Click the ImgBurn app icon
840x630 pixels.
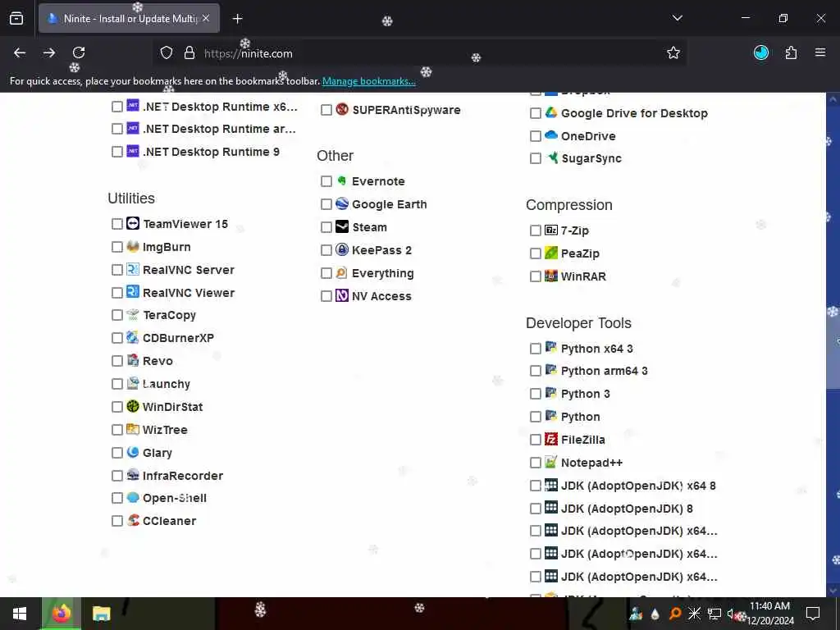133,246
